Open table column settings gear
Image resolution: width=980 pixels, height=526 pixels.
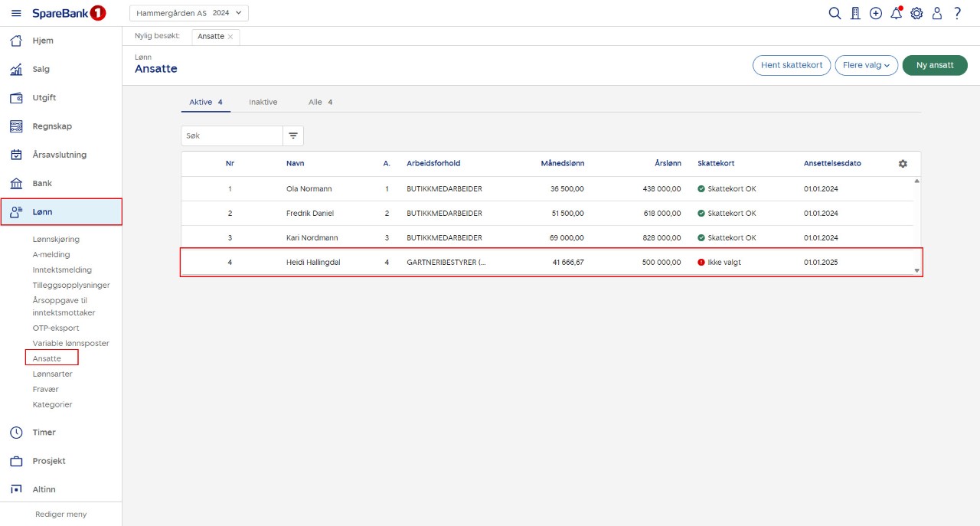[903, 164]
